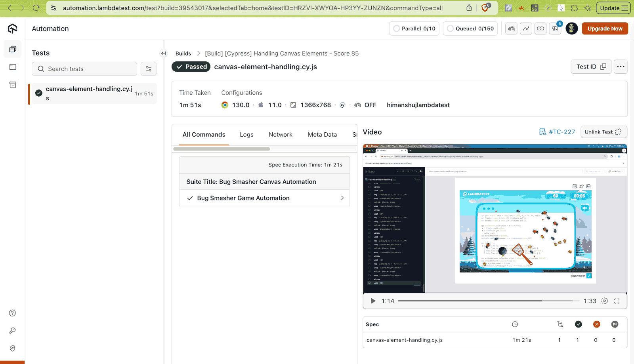634x364 pixels.
Task: Open the three-dot overflow menu
Action: (621, 67)
